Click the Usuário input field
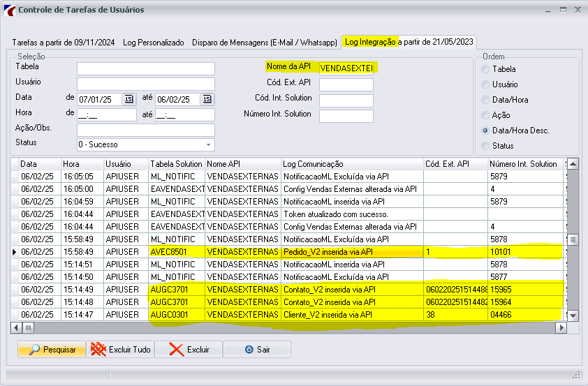This screenshot has width=588, height=386. click(x=146, y=84)
